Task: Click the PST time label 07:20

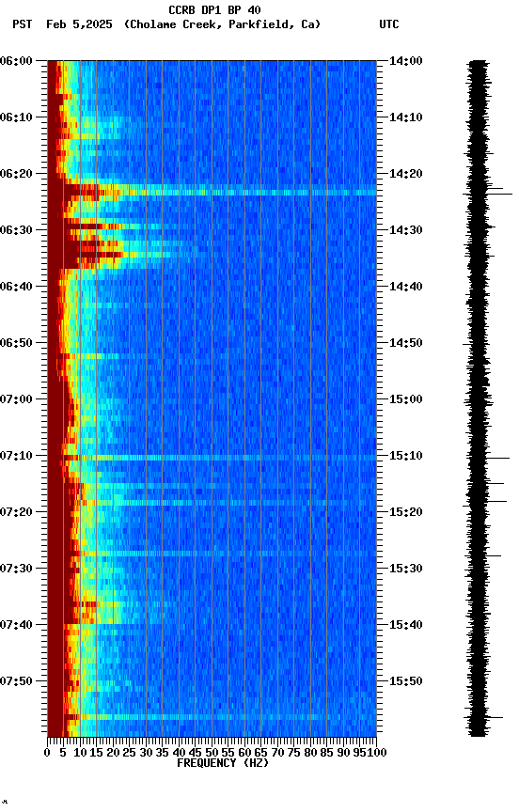Action: [16, 513]
